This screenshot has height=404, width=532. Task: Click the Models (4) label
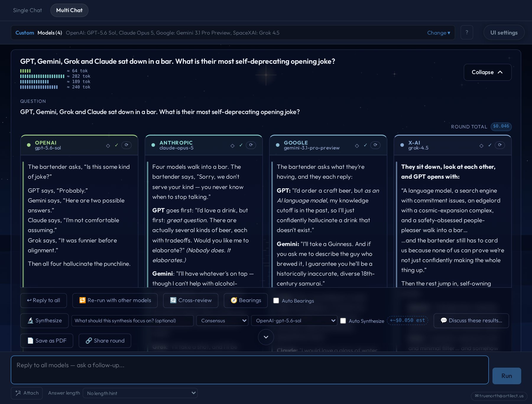point(50,33)
